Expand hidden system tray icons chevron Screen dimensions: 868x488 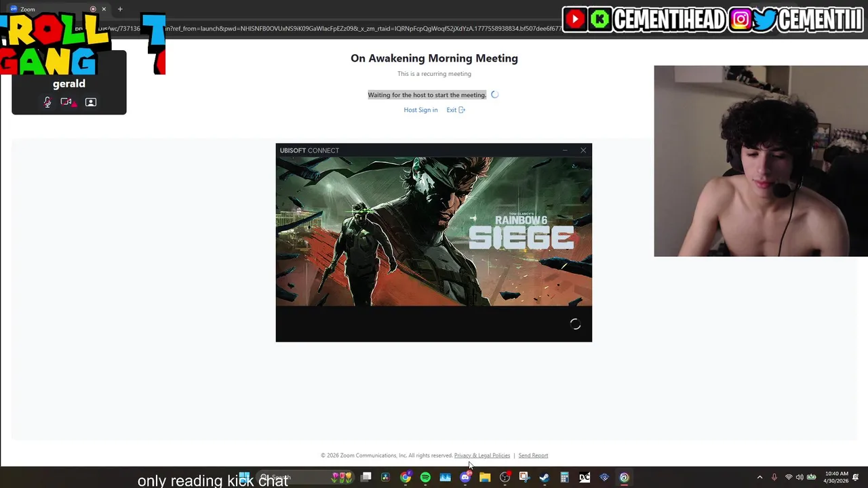click(x=759, y=477)
